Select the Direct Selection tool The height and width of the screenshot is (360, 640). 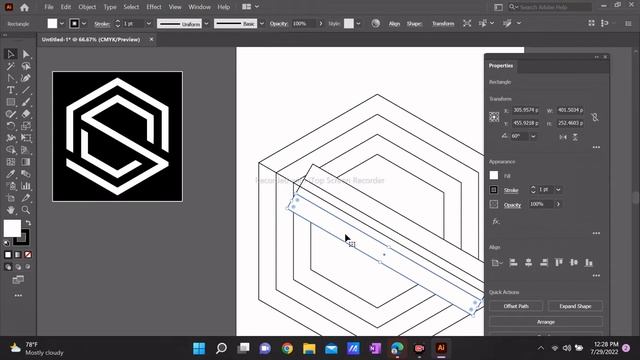(x=26, y=54)
